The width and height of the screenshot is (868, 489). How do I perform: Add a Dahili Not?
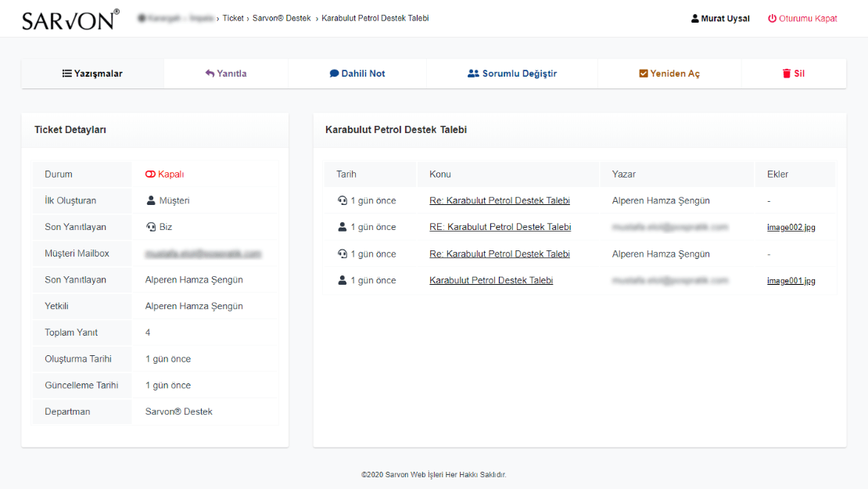pos(357,74)
